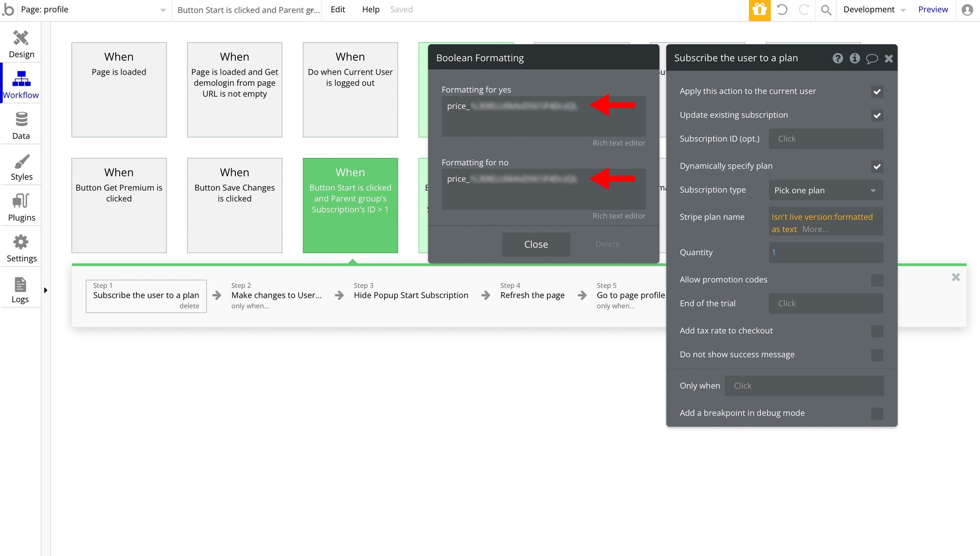Click the search magnifier icon
The image size is (980, 556).
pyautogui.click(x=826, y=10)
